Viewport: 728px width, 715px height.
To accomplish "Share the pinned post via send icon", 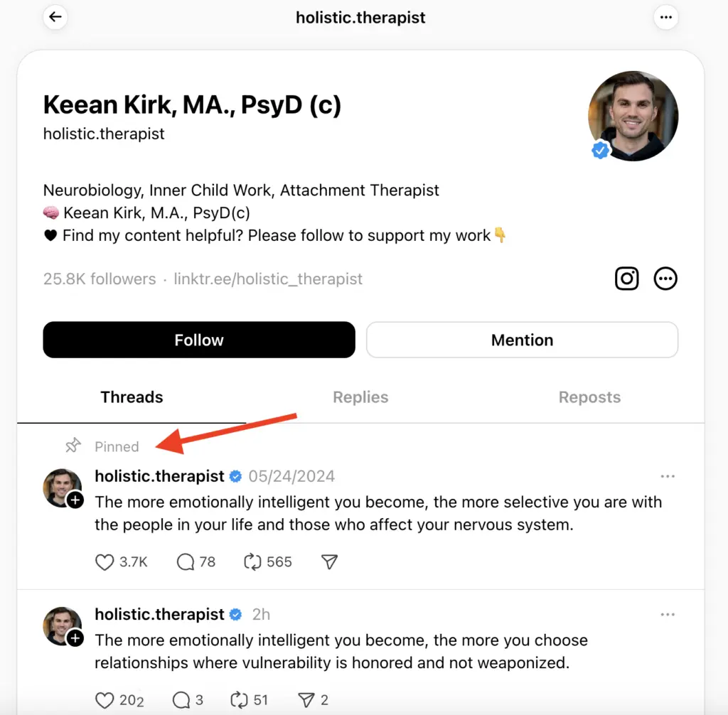I will pos(329,562).
